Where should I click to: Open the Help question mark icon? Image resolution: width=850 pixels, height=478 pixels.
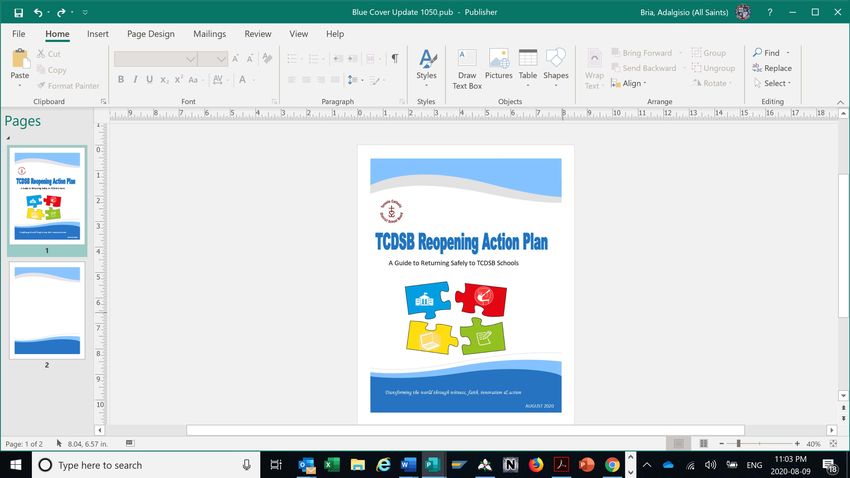tap(770, 12)
